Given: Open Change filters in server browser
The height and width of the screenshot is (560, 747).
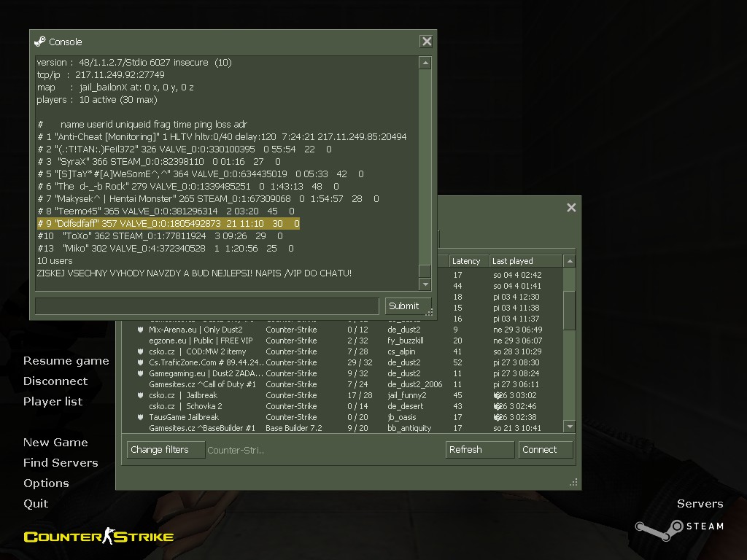Looking at the screenshot, I should pyautogui.click(x=166, y=449).
